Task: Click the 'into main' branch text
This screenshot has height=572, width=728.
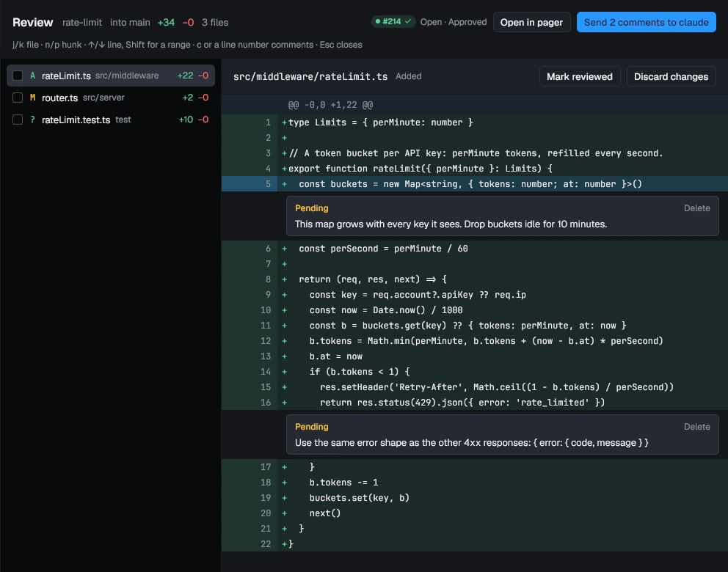Action: coord(130,22)
